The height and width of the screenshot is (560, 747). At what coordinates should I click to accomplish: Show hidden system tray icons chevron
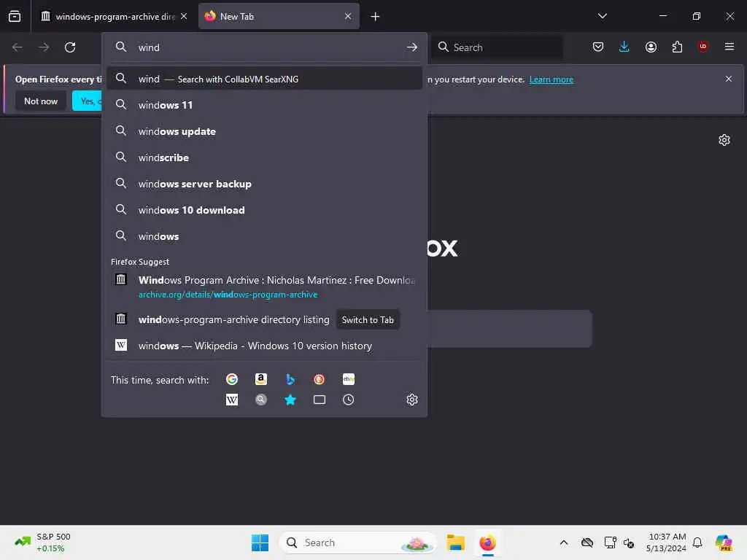pos(564,542)
